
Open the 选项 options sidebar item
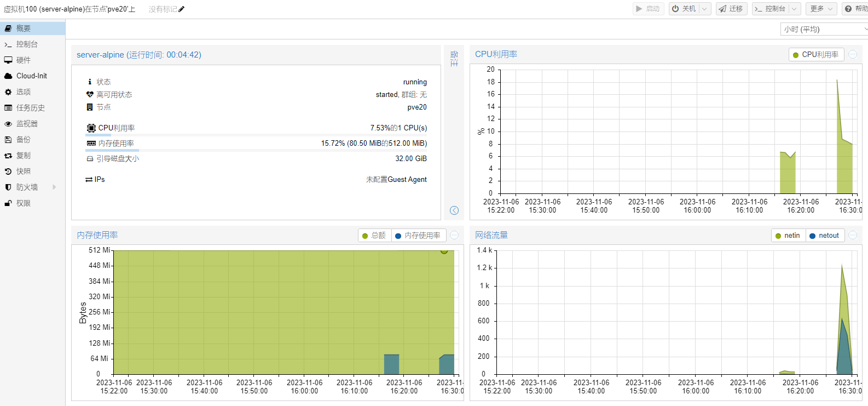pyautogui.click(x=32, y=92)
